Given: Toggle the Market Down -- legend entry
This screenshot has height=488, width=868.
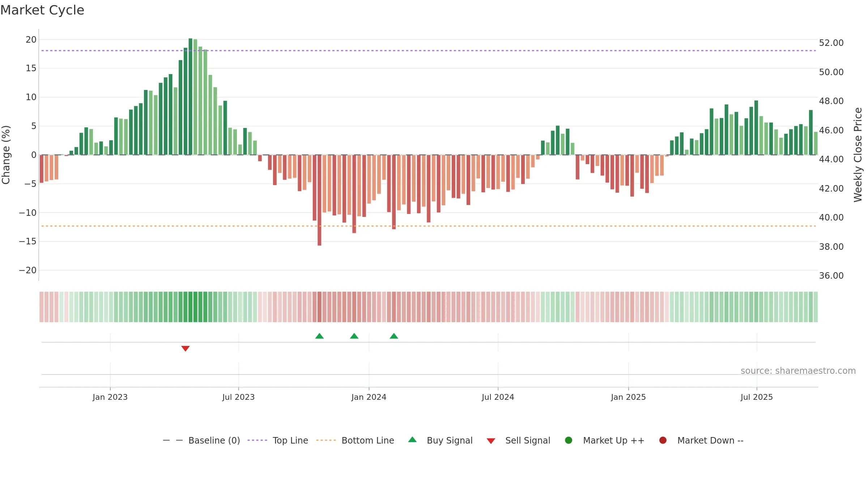Looking at the screenshot, I should click(701, 440).
